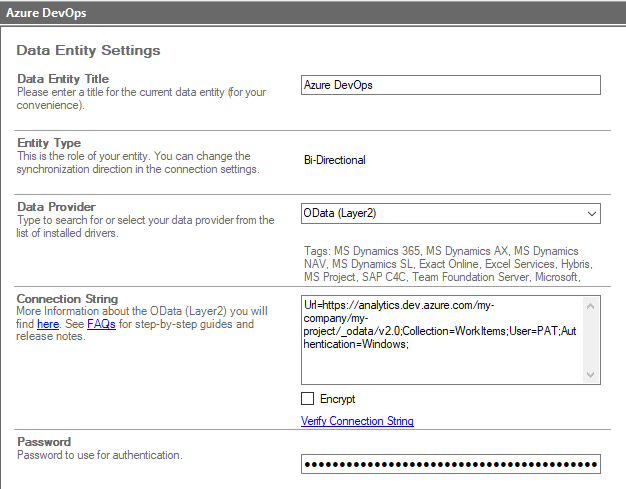Click the Data Entity Settings heading

pos(88,50)
